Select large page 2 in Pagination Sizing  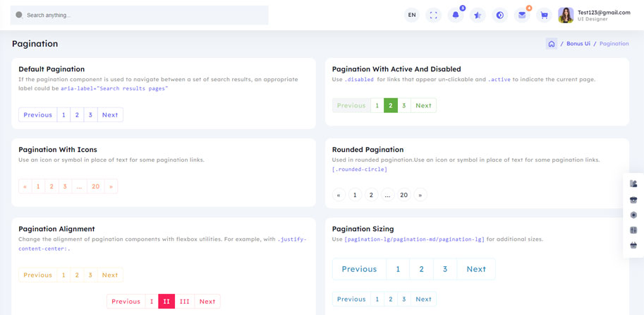[x=421, y=269]
